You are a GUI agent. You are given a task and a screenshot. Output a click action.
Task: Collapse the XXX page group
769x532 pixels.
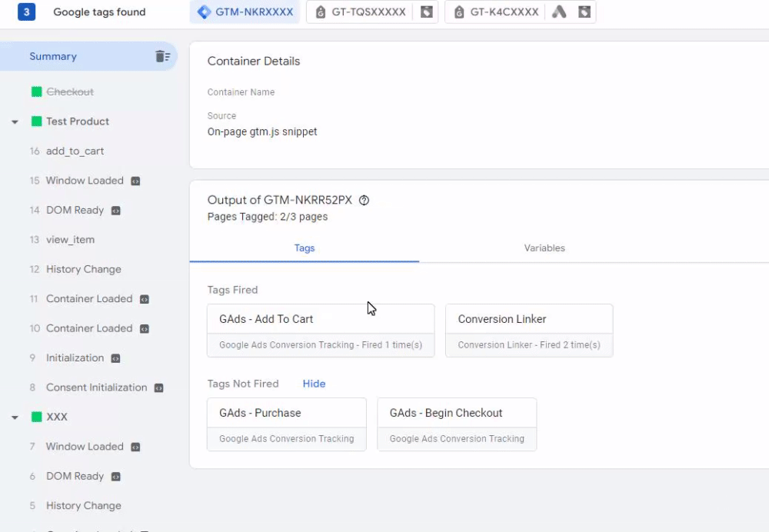pos(15,417)
